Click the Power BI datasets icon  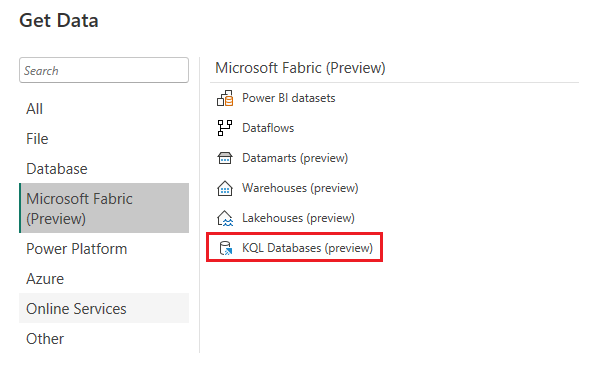225,98
